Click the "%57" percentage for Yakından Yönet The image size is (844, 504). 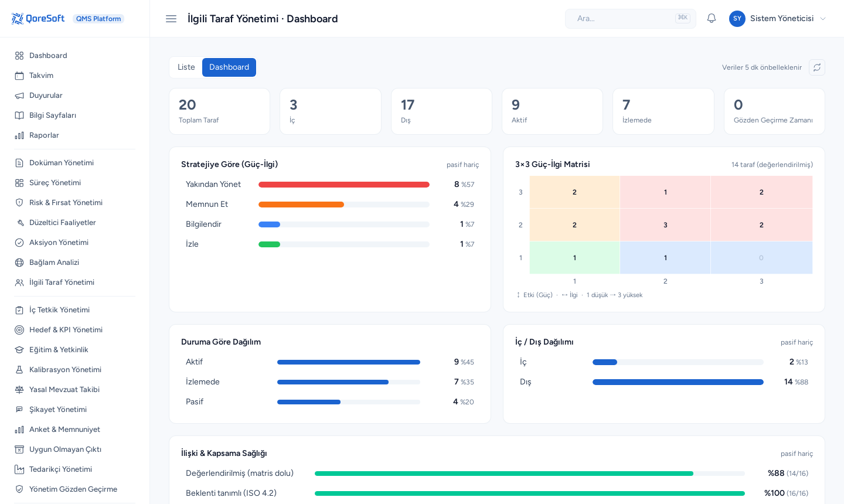click(468, 185)
